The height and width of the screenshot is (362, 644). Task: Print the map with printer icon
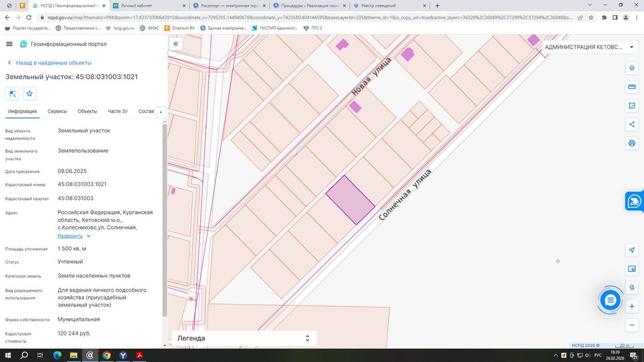[x=632, y=143]
